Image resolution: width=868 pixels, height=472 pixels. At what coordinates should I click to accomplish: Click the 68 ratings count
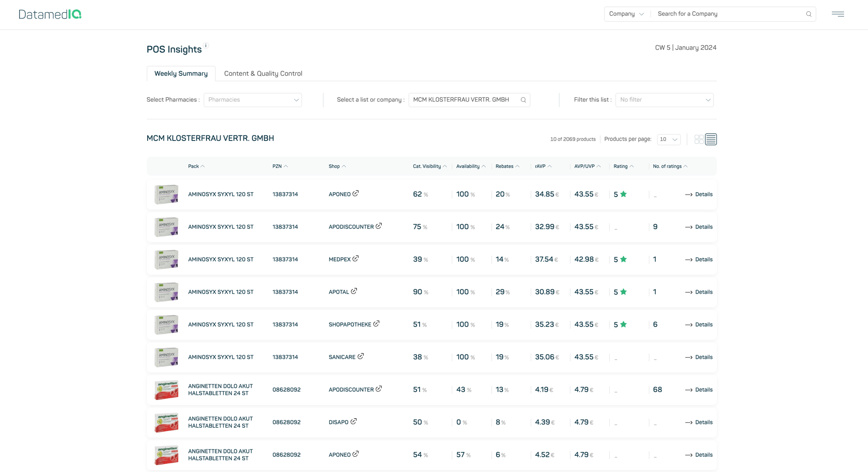tap(658, 390)
